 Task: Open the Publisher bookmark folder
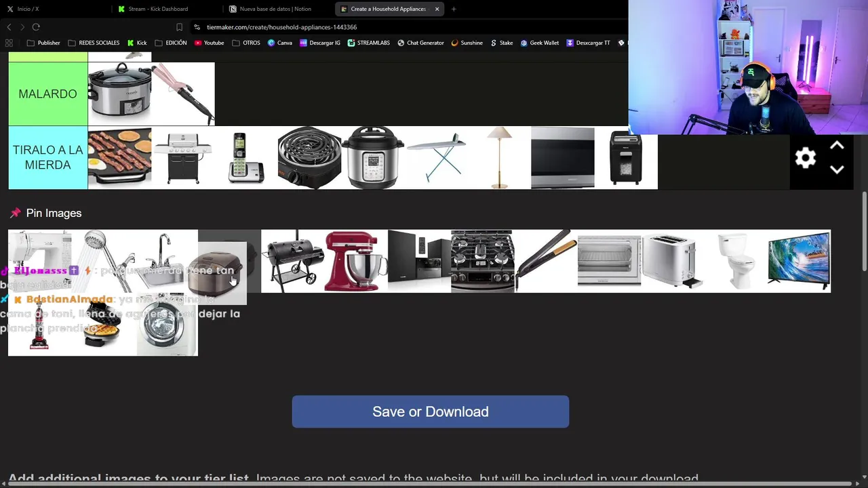click(43, 43)
